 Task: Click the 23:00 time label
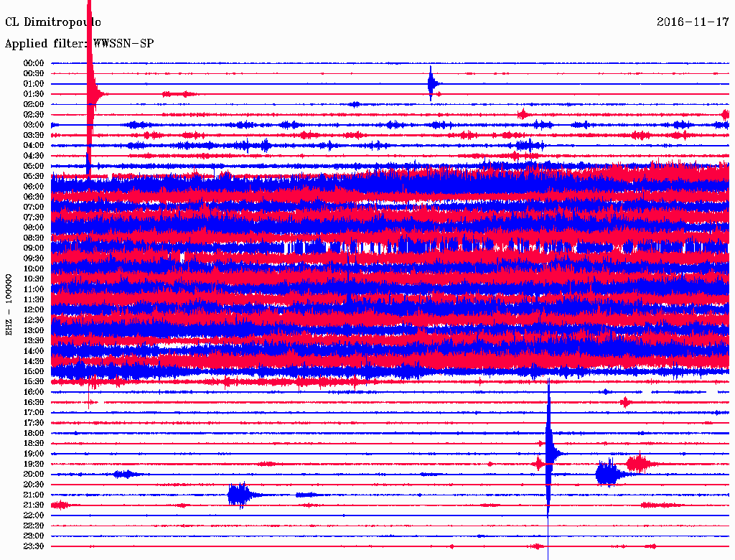34,536
